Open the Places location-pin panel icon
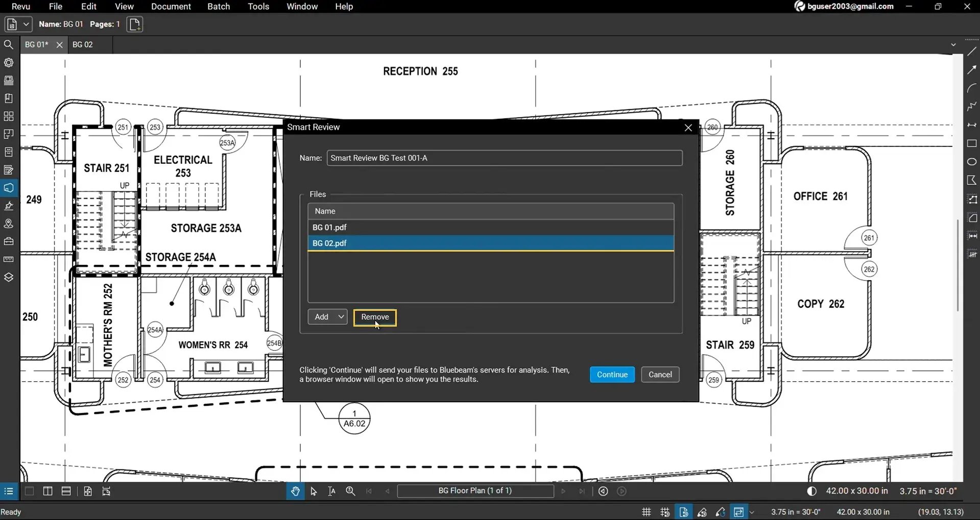Screen dimensions: 980x520 [x=8, y=224]
